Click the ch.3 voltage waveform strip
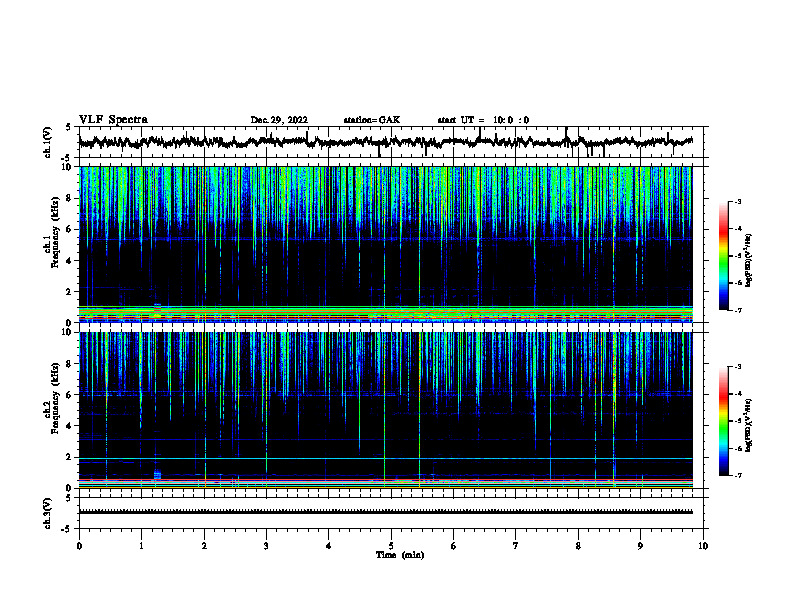This screenshot has height=612, width=792. coord(385,512)
